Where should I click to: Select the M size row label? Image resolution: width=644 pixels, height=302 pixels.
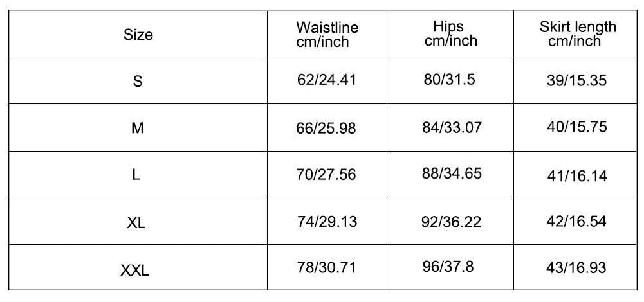point(137,128)
